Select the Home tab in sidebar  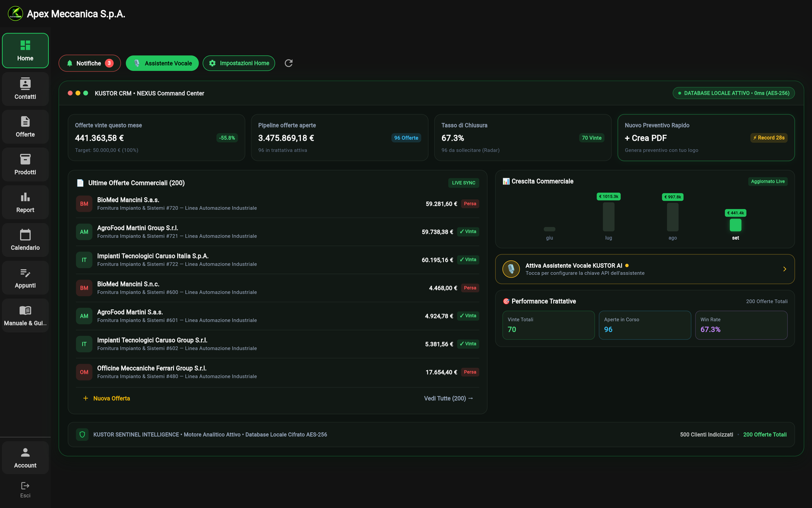tap(25, 50)
